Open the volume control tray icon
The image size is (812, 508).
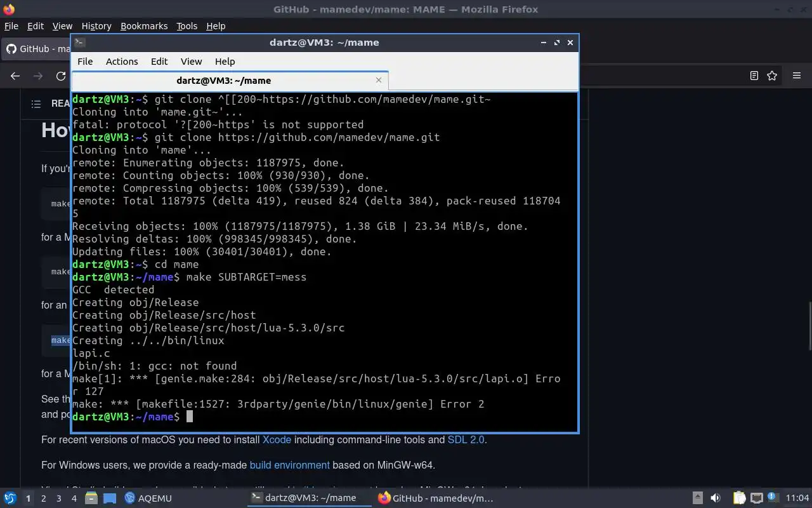[715, 498]
